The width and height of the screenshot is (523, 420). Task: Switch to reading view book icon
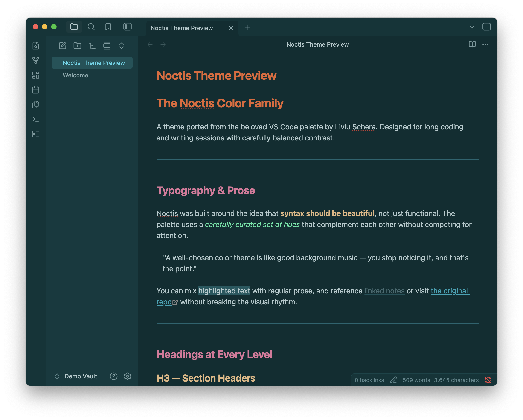click(x=472, y=44)
